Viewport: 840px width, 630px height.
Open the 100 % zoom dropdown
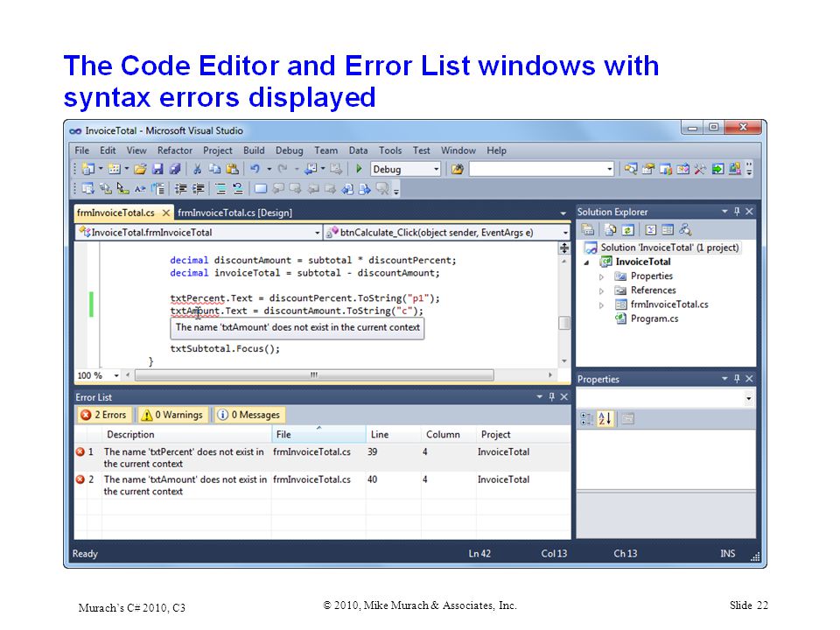116,375
